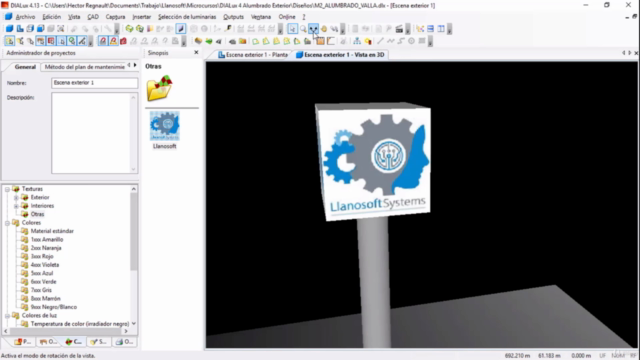Click the yellow furniture object icon
Screen dimensions: 640x360
click(x=198, y=41)
